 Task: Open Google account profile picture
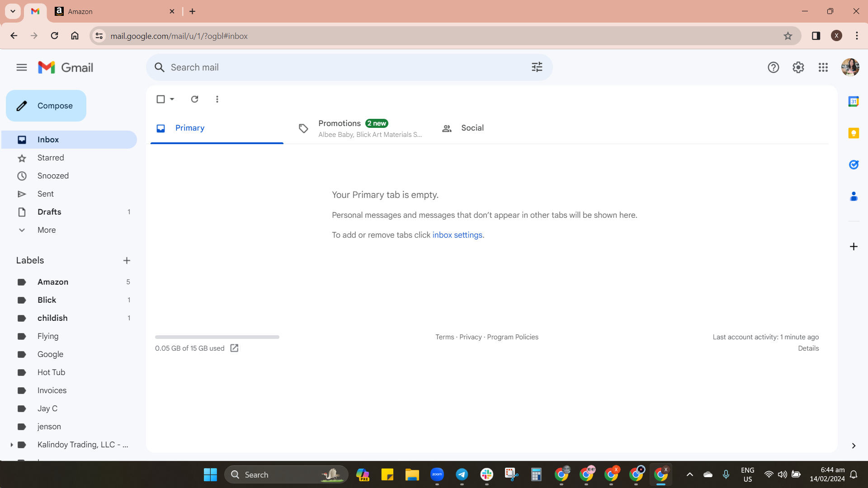tap(850, 67)
